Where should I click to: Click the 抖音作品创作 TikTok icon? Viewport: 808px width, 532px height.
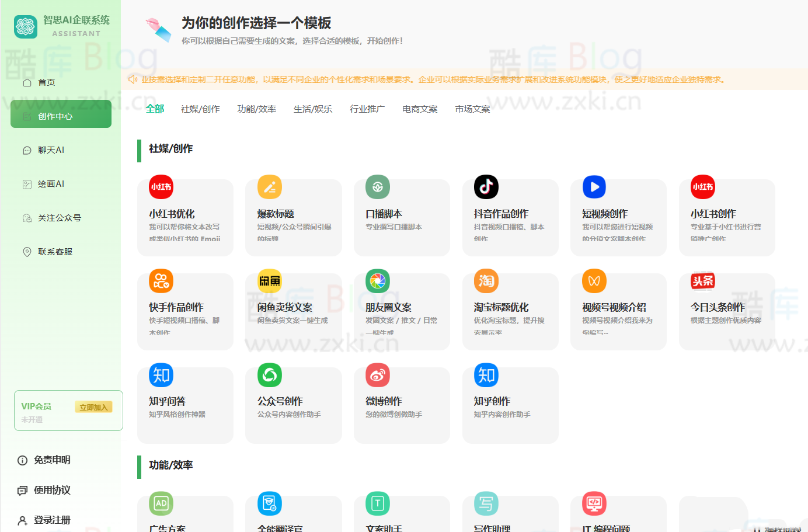click(x=486, y=187)
